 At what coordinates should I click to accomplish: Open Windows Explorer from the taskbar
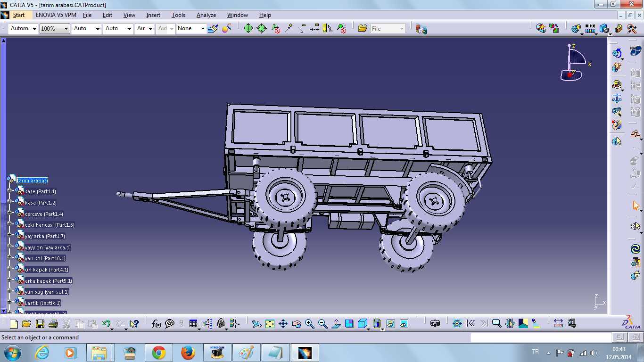[x=99, y=353]
